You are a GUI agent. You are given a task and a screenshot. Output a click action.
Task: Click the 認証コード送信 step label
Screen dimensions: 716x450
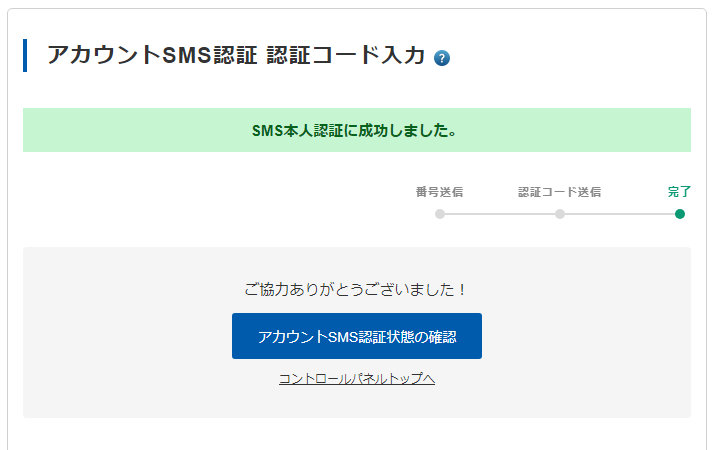(x=559, y=192)
